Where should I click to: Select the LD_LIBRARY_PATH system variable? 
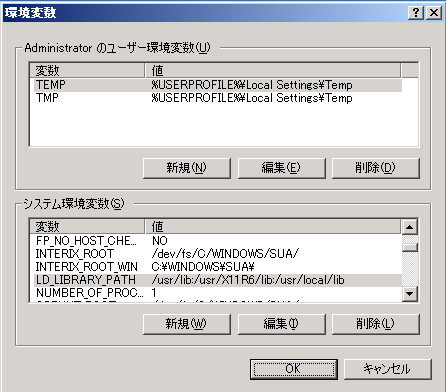click(218, 280)
